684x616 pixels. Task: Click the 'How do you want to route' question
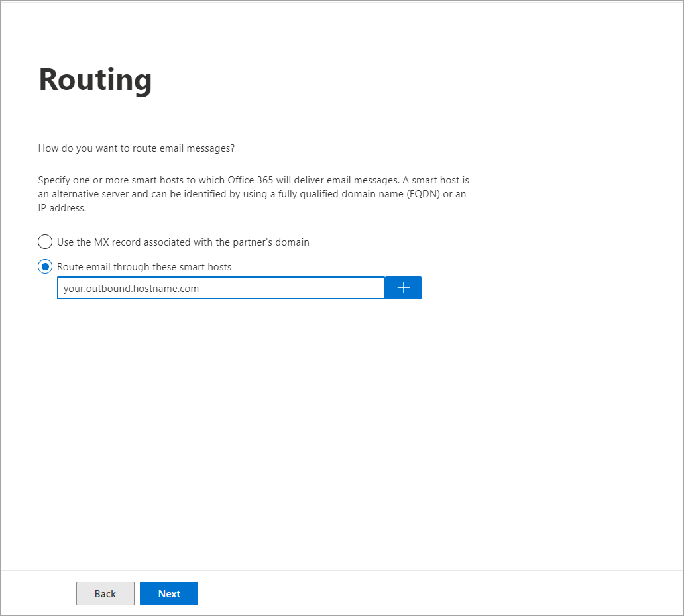point(136,148)
